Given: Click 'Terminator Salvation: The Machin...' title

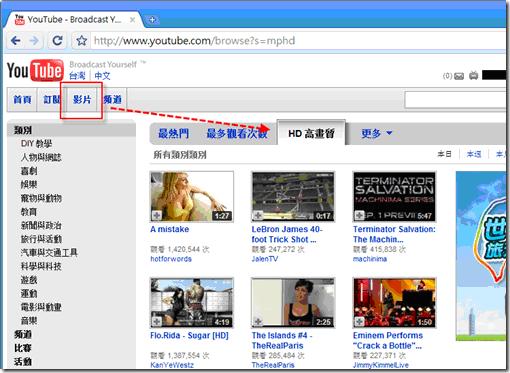Looking at the screenshot, I should click(394, 234).
